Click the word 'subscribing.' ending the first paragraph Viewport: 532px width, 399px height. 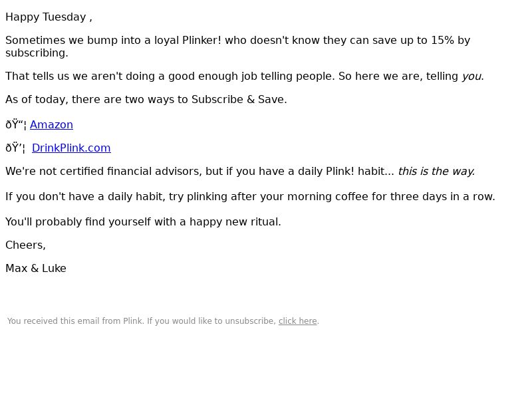coord(37,53)
